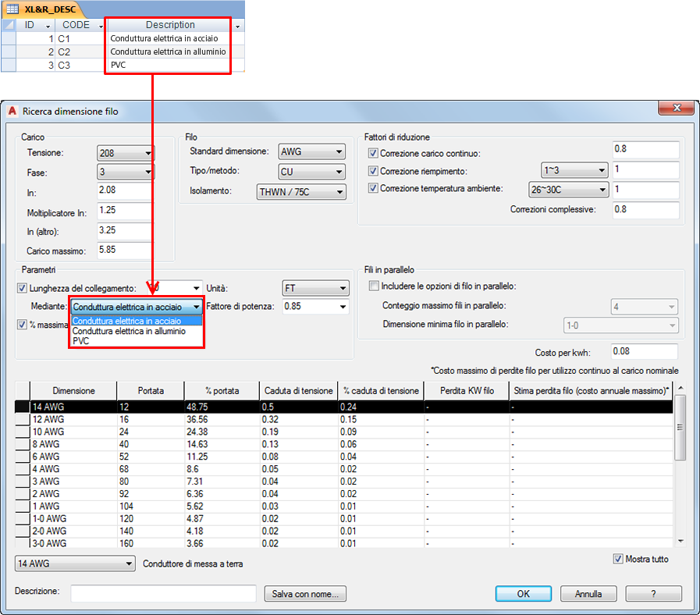Click the Annulla button
The height and width of the screenshot is (615, 700).
coord(588,594)
